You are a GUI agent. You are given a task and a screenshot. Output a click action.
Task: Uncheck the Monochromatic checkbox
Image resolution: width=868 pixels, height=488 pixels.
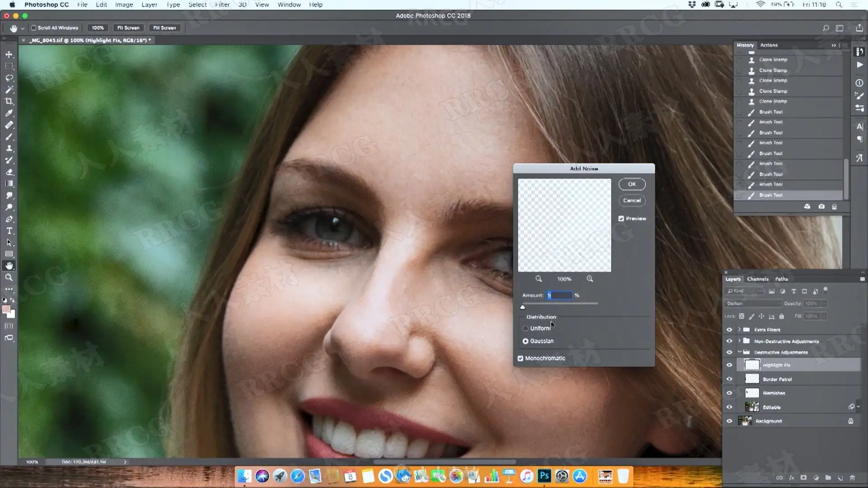[520, 358]
